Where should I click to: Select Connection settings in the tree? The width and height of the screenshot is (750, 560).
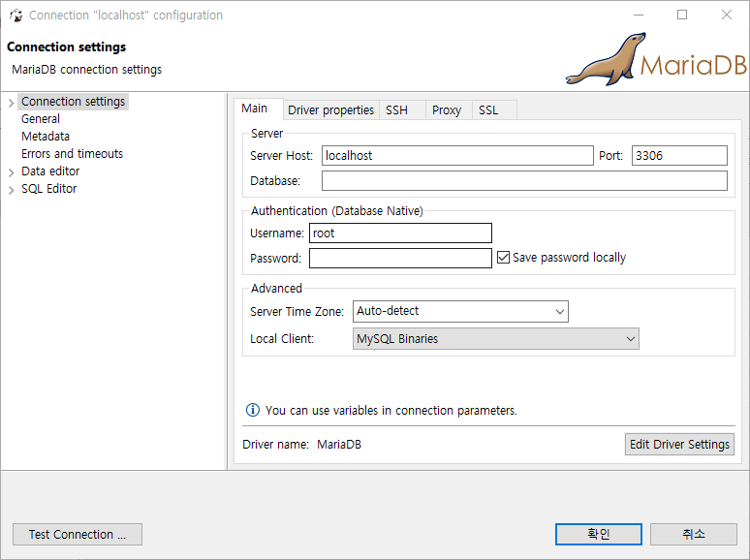coord(74,102)
